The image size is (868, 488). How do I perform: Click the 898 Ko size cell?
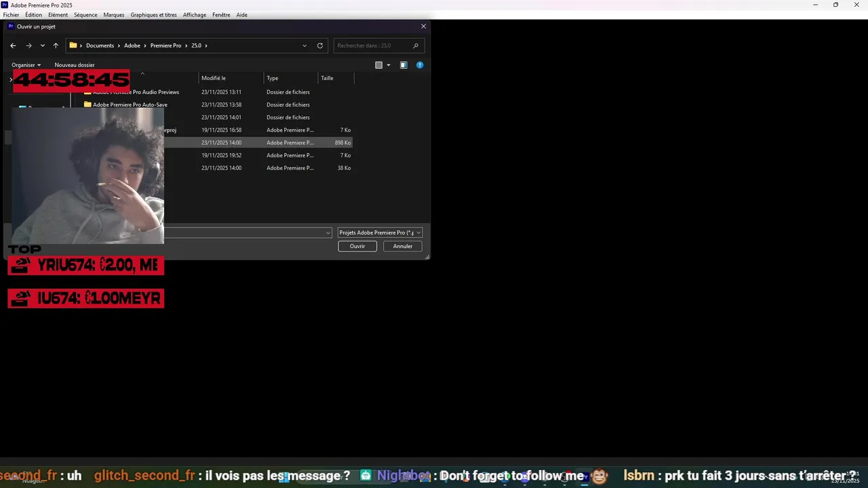click(x=342, y=143)
